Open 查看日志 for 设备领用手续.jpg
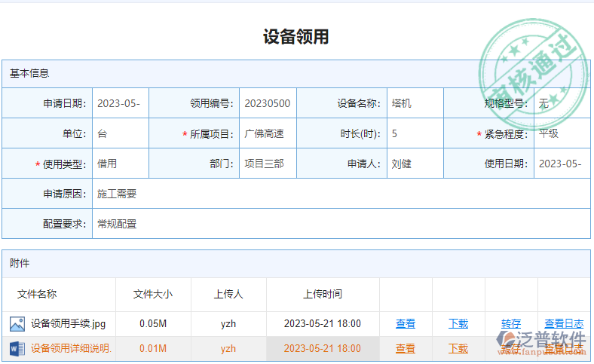594x364 pixels. click(564, 324)
